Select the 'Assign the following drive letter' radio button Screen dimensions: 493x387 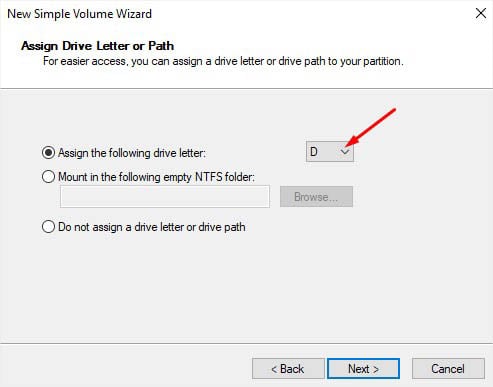point(48,153)
